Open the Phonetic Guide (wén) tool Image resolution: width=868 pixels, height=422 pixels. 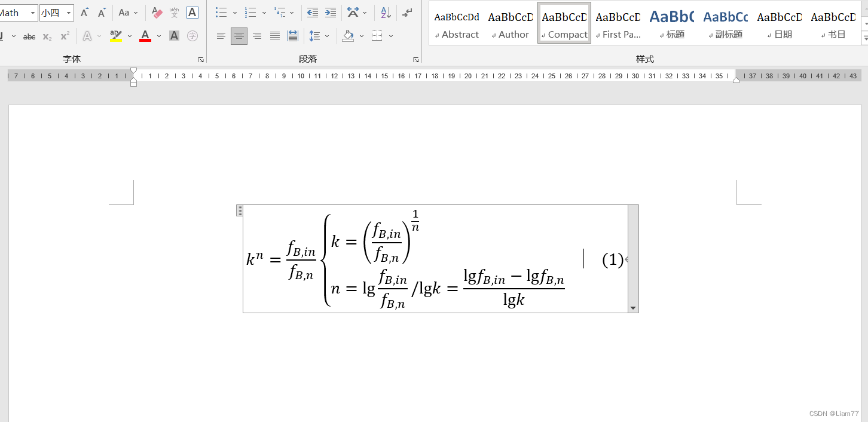point(175,13)
